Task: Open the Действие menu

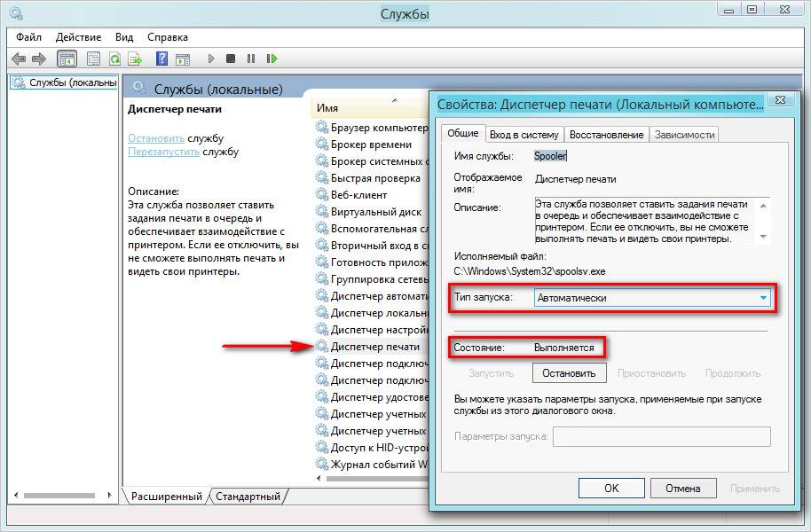Action: coord(80,37)
